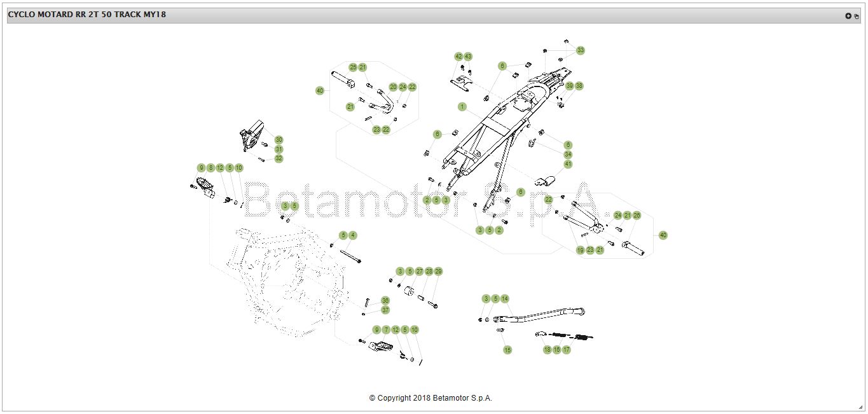Select part callout 4 by the long bolt
This screenshot has width=868, height=414.
point(353,235)
